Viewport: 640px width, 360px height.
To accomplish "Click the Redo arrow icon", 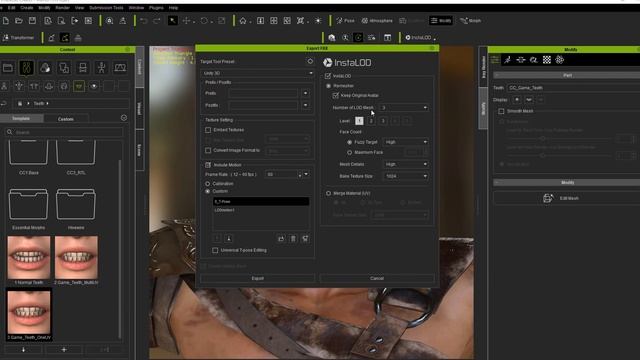I will [x=157, y=20].
